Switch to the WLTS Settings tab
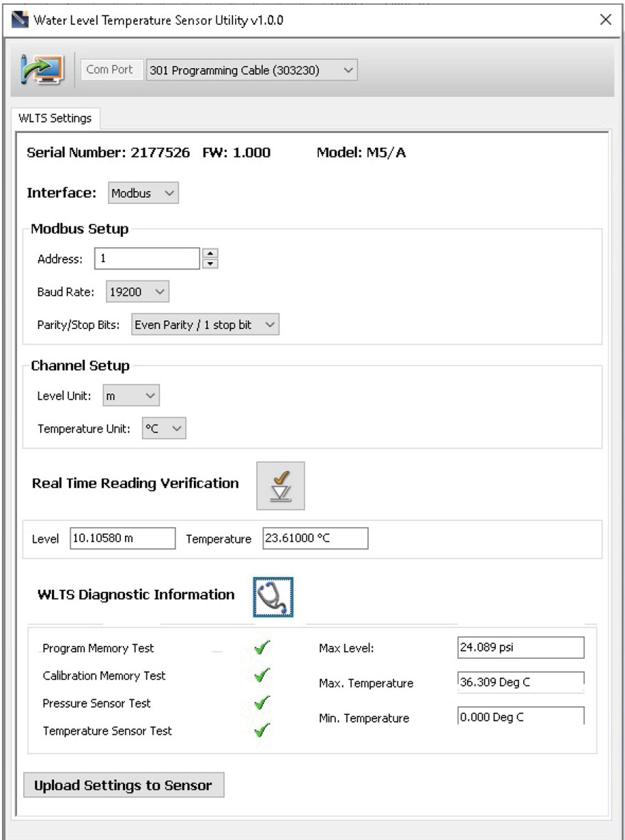Image resolution: width=625 pixels, height=840 pixels. coord(54,118)
